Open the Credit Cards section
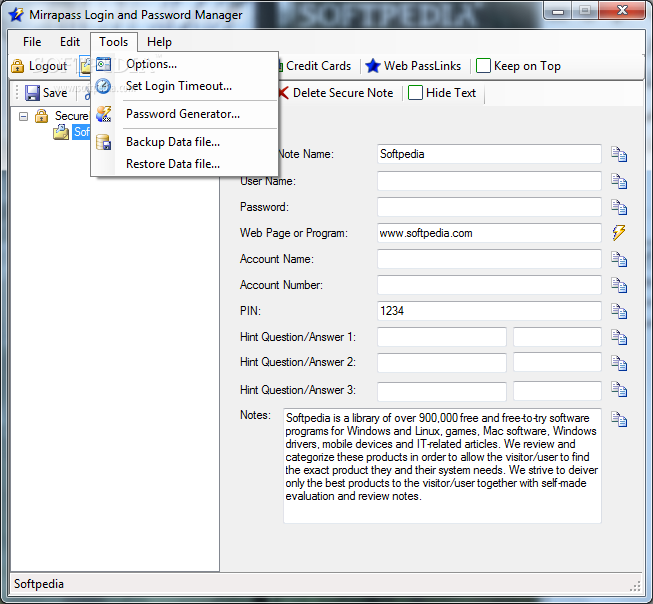The width and height of the screenshot is (653, 604). pyautogui.click(x=319, y=66)
